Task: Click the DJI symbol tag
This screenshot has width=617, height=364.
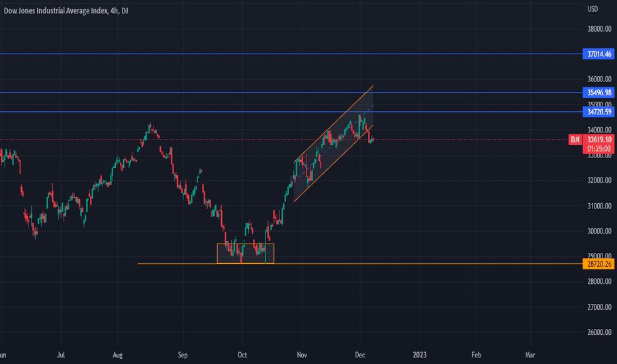Action: point(575,139)
